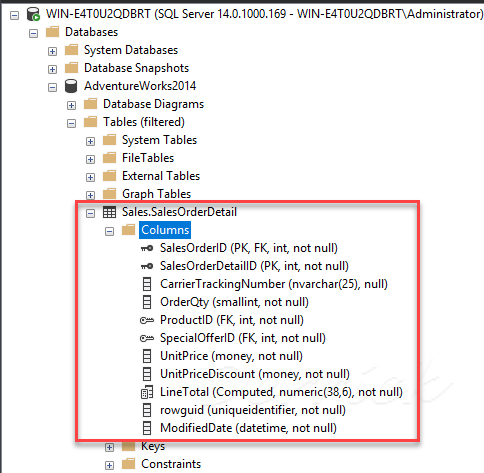Click the System Databases folder icon

pyautogui.click(x=71, y=50)
